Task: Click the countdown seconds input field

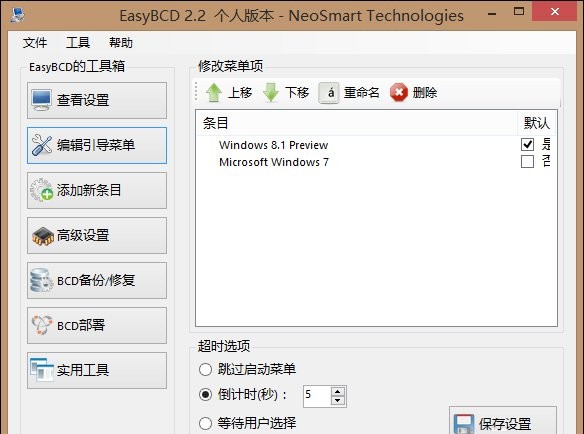Action: pyautogui.click(x=317, y=396)
